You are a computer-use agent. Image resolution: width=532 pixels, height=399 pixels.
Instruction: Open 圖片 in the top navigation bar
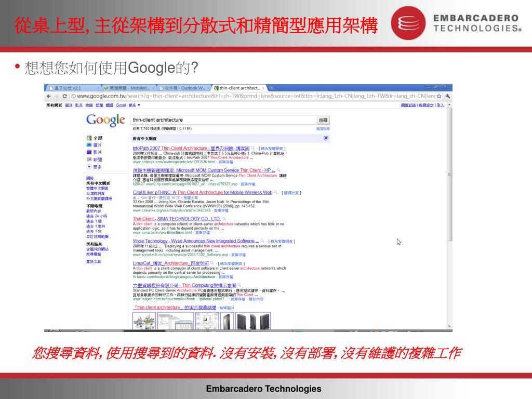click(69, 105)
